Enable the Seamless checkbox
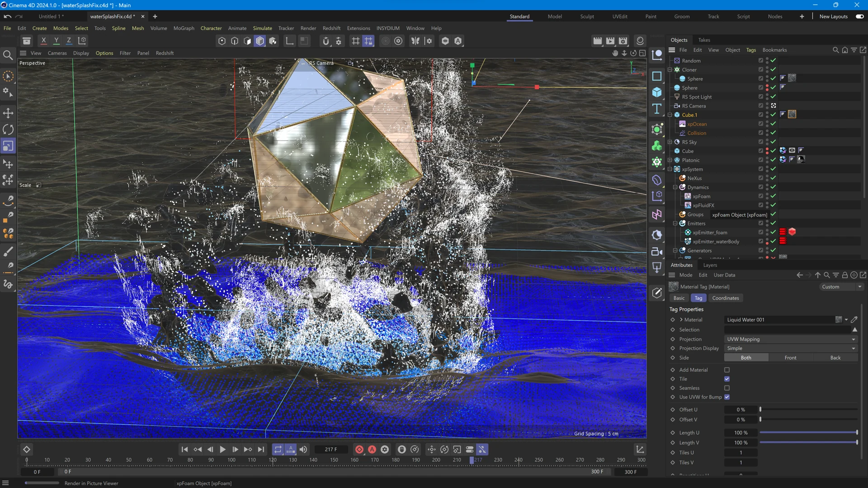Image resolution: width=868 pixels, height=488 pixels. 727,388
